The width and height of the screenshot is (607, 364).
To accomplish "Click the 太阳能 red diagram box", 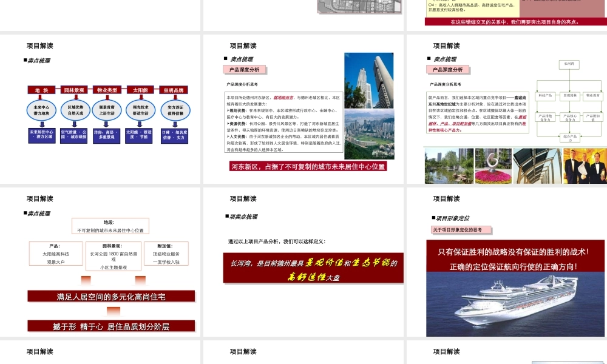I will pos(139,90).
